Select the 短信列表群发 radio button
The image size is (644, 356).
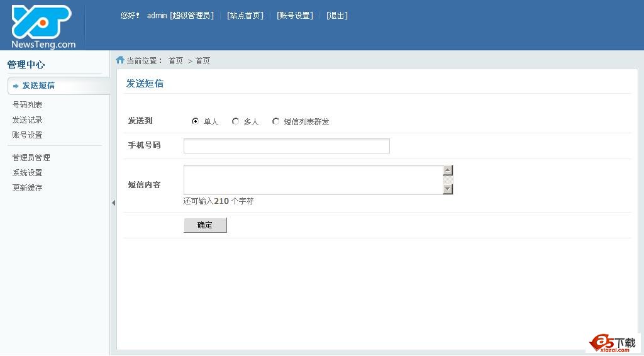275,121
